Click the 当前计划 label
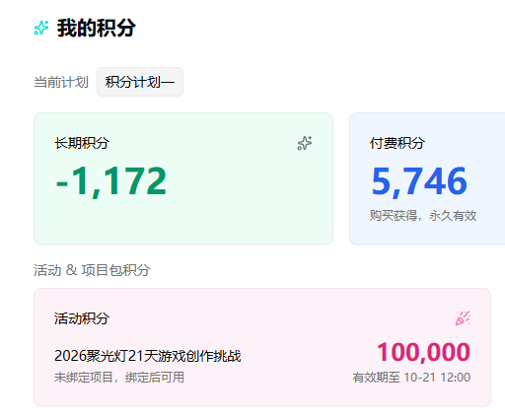Viewport: 505px width, 420px height. tap(61, 82)
